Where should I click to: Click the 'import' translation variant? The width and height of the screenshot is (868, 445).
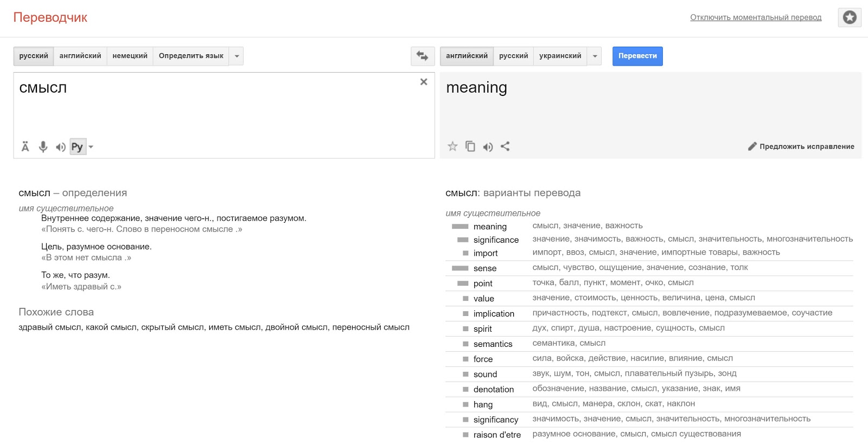(486, 253)
